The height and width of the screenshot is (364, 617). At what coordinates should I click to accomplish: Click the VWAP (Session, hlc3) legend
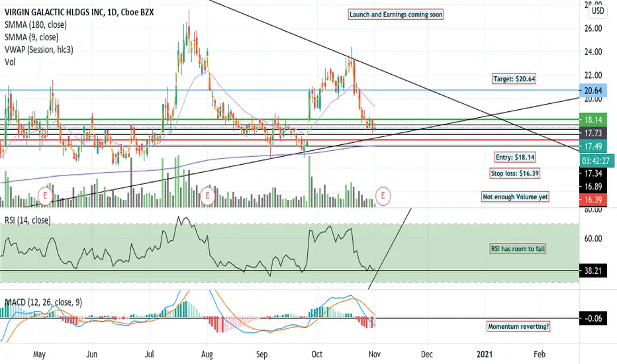point(38,50)
